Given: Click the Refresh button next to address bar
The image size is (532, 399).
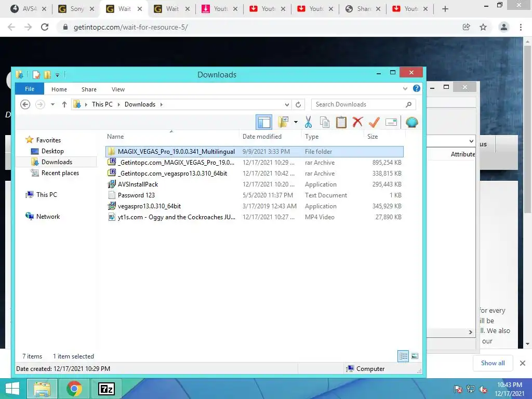Looking at the screenshot, I should 298,104.
